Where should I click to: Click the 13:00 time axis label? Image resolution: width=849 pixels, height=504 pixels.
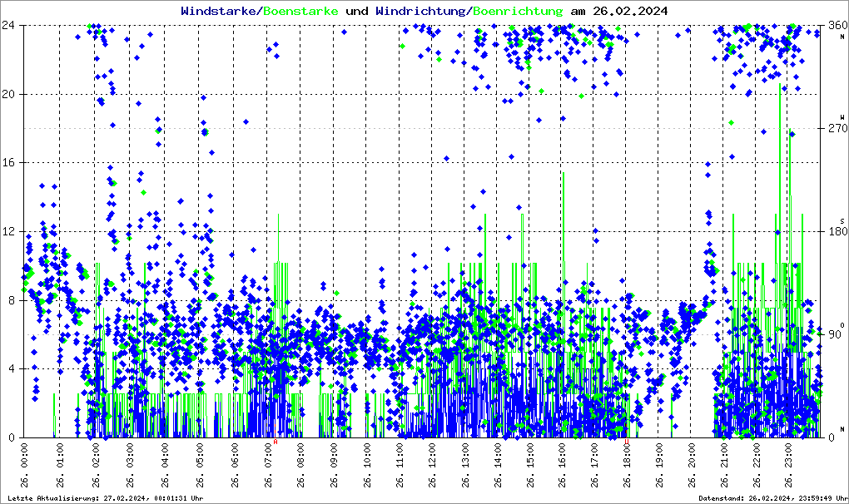click(465, 466)
